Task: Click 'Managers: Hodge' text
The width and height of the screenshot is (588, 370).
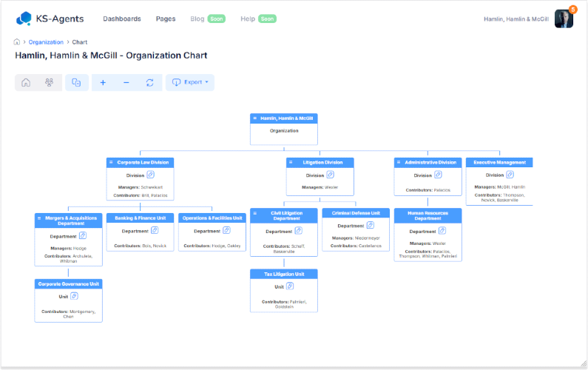Action: coord(68,249)
